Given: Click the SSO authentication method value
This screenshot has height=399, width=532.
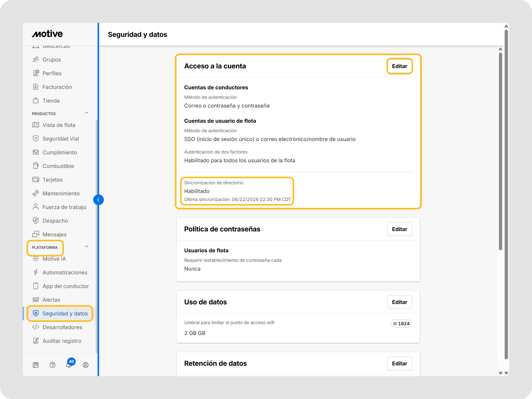Looking at the screenshot, I should (x=270, y=139).
